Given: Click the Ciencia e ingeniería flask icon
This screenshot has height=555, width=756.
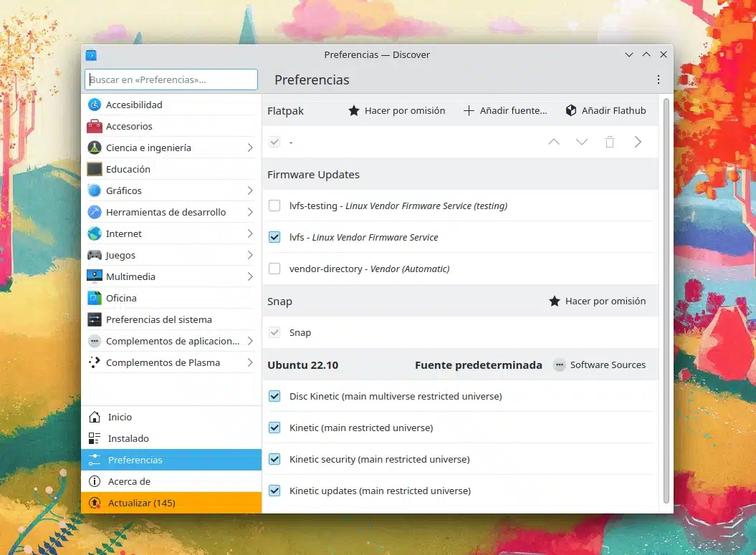Looking at the screenshot, I should point(95,148).
